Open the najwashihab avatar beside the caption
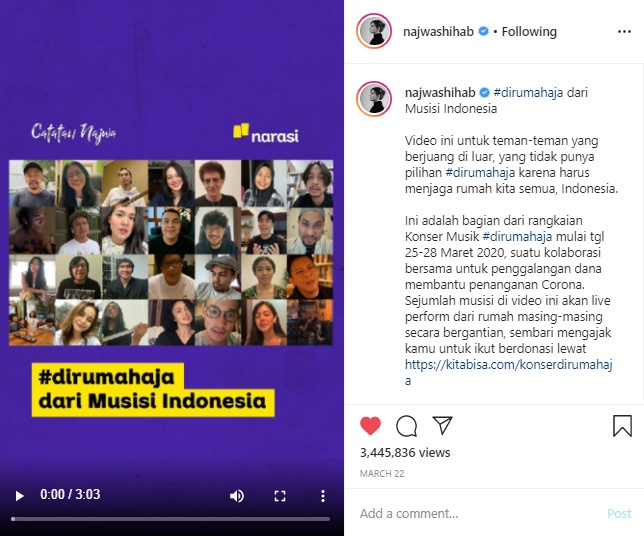Screen dimensions: 644x536 pos(374,99)
